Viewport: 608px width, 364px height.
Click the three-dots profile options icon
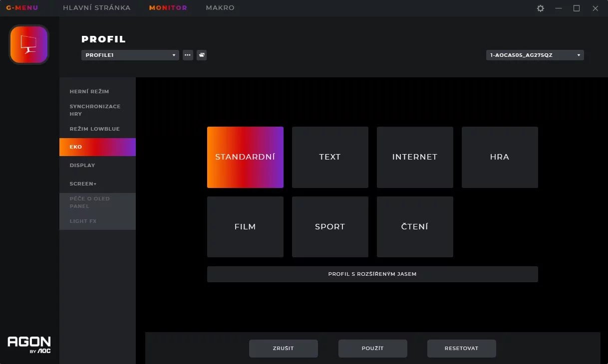[188, 55]
